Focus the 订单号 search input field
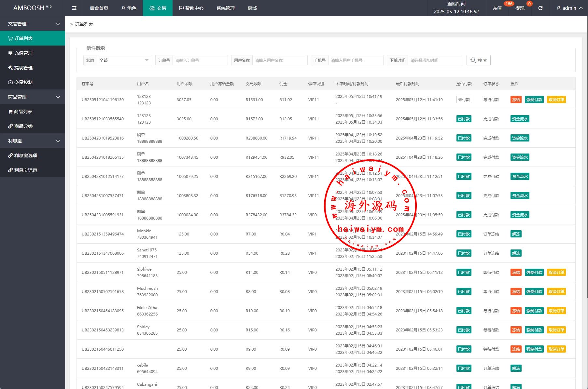 200,60
